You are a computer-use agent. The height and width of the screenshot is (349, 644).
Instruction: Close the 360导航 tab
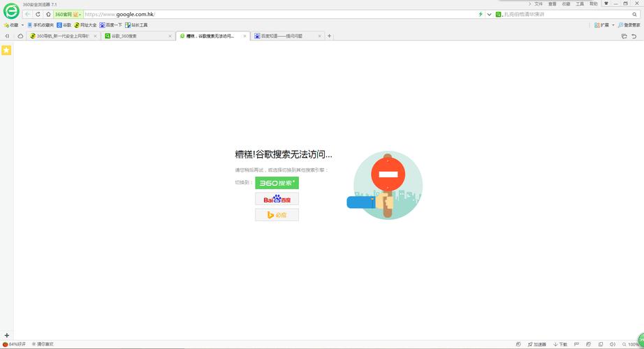95,36
